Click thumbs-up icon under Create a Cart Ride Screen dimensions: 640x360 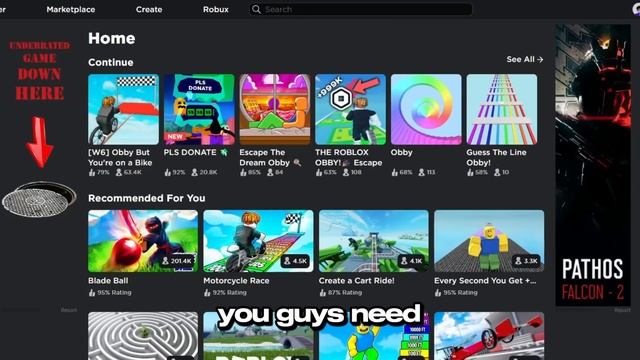click(322, 293)
